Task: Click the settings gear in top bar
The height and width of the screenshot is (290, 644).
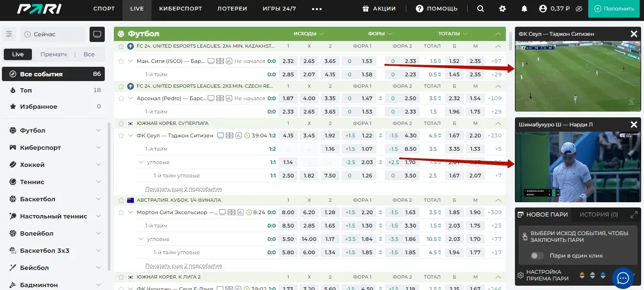Action: (503, 9)
